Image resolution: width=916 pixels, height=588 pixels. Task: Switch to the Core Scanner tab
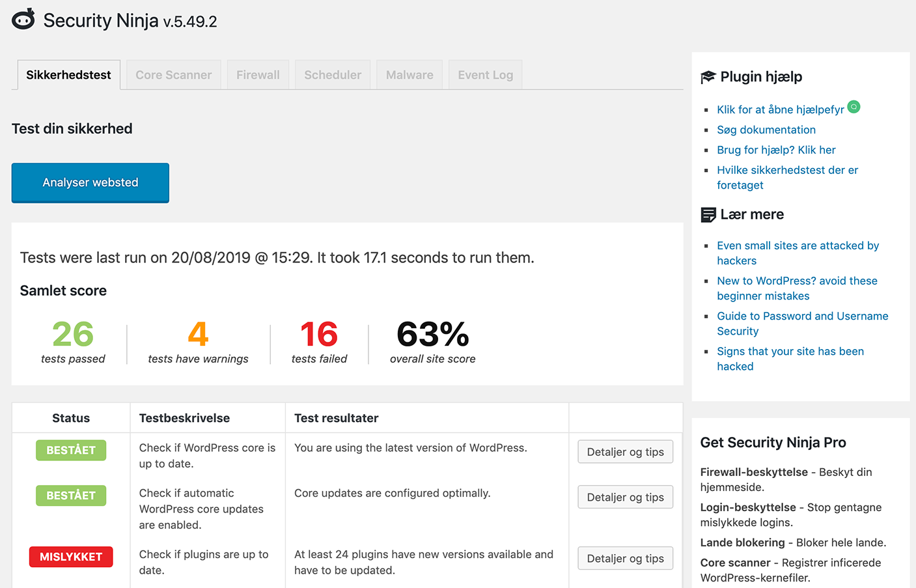173,74
